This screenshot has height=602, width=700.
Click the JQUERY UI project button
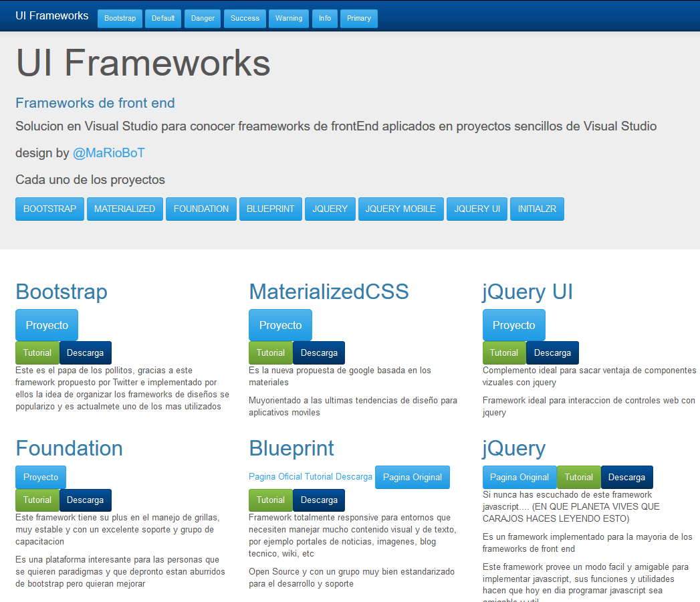[x=477, y=209]
